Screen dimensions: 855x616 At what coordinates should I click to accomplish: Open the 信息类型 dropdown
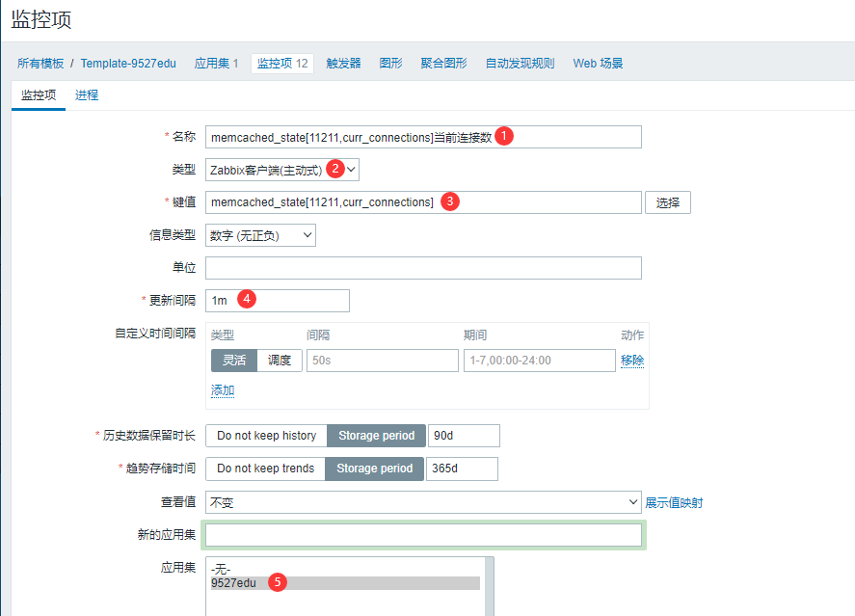pyautogui.click(x=260, y=235)
